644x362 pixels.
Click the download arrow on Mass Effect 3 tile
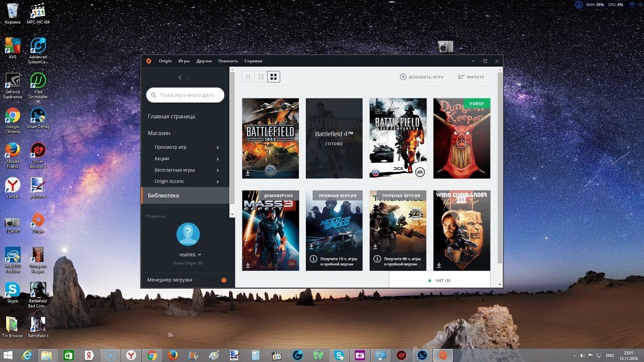pos(248,265)
